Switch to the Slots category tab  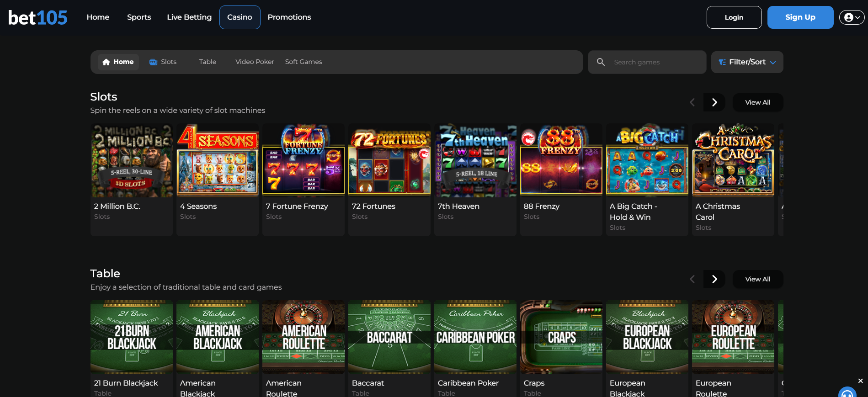point(163,62)
